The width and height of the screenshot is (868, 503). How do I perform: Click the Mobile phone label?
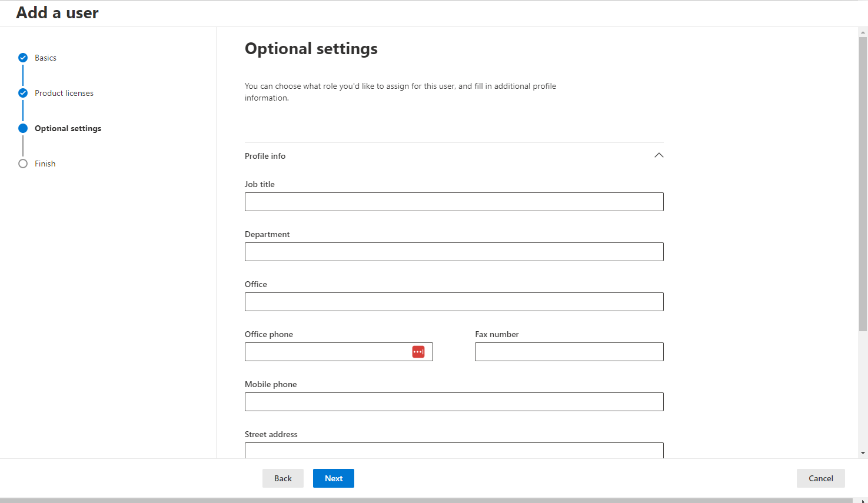pos(271,384)
